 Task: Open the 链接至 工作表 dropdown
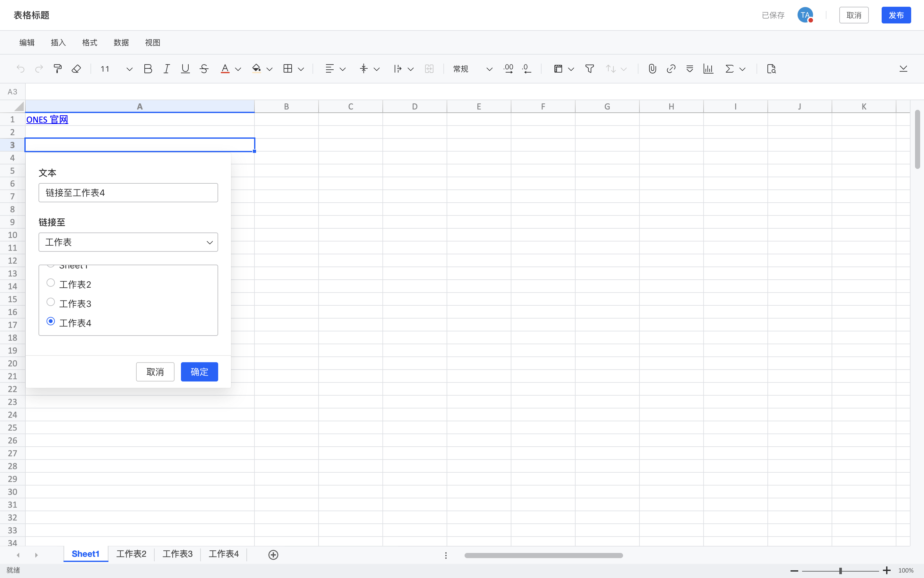tap(128, 242)
